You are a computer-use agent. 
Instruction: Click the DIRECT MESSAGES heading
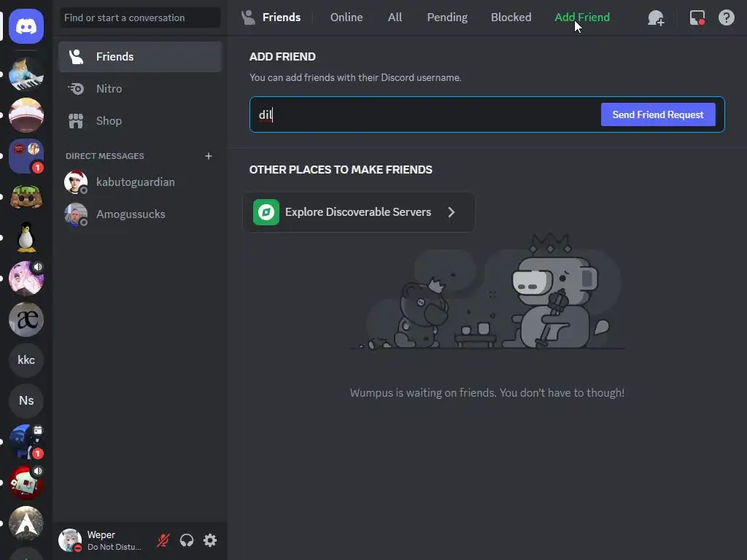pyautogui.click(x=105, y=156)
